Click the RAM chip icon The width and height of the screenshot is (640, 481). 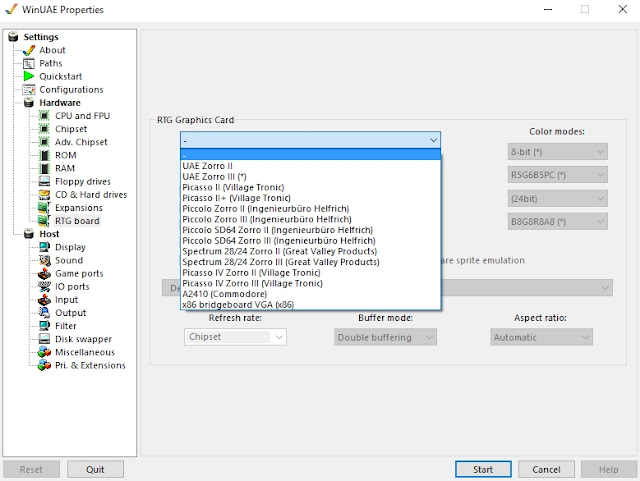tap(44, 168)
